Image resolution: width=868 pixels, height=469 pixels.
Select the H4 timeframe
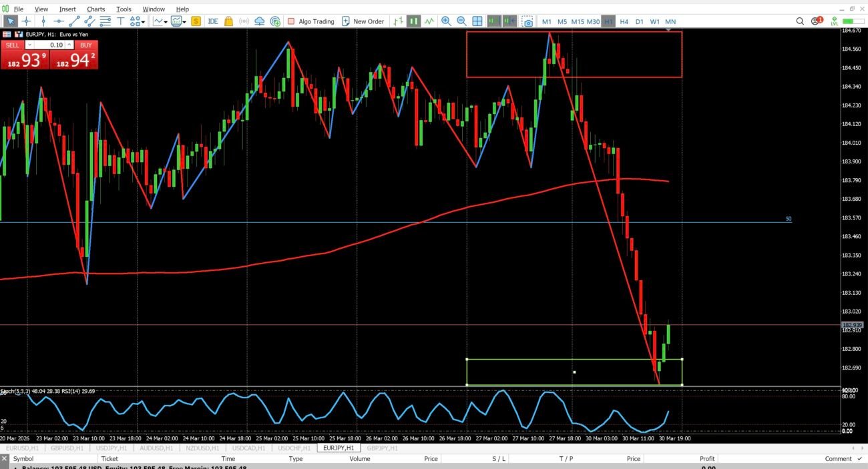tap(624, 21)
